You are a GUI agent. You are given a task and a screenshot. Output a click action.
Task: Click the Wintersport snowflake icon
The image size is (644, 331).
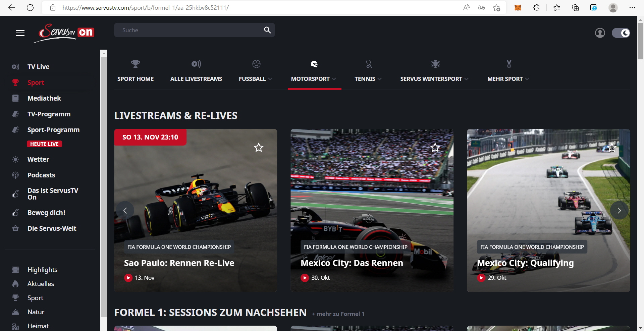435,64
